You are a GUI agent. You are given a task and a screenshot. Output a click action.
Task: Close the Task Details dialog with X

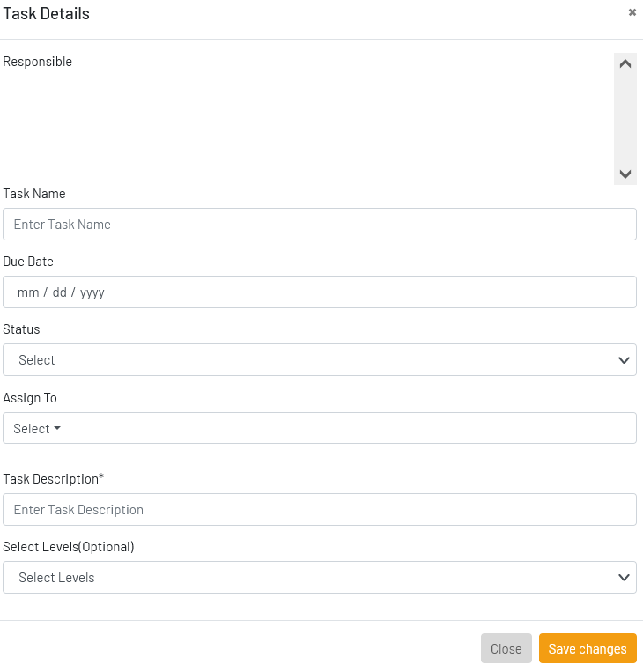632,12
